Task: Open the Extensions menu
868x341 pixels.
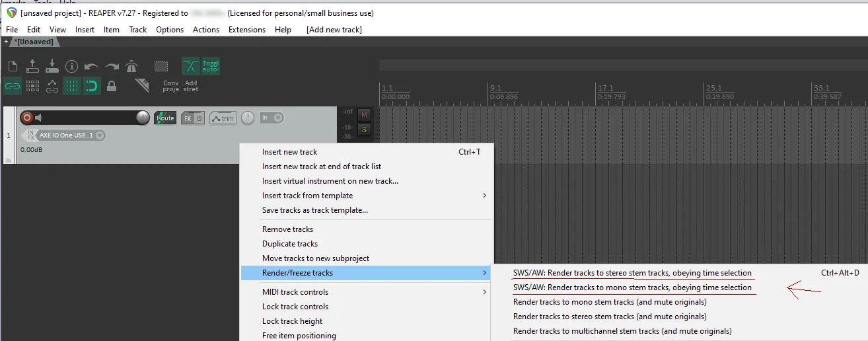Action: pyautogui.click(x=247, y=30)
